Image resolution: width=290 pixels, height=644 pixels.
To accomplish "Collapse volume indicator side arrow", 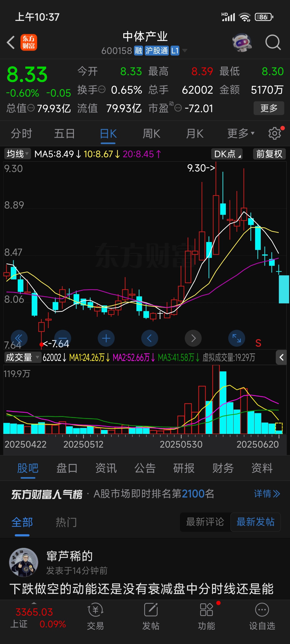I will [281, 357].
